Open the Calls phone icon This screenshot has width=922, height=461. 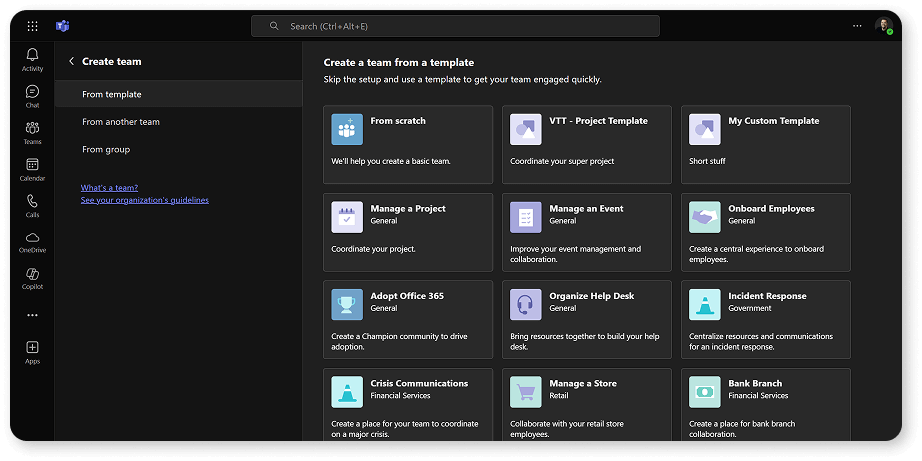pos(32,201)
